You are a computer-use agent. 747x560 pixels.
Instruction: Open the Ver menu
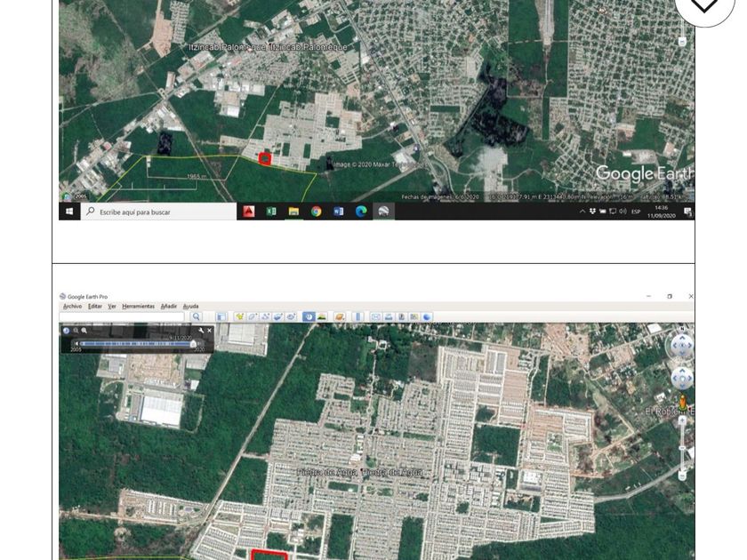pos(112,306)
